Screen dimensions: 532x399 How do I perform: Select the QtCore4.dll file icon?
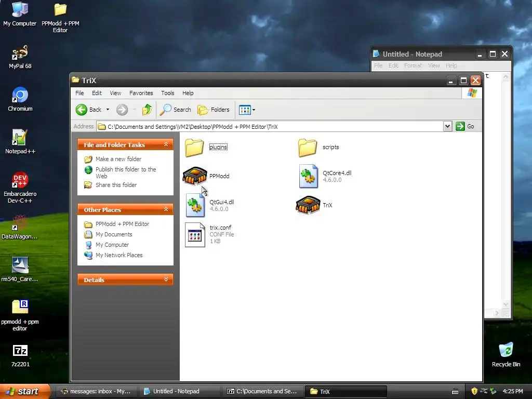[x=309, y=176]
